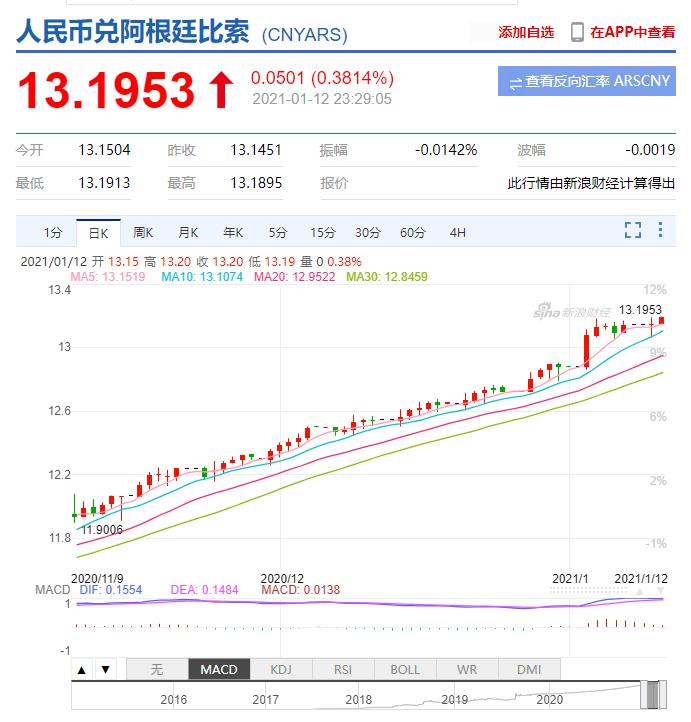This screenshot has width=691, height=722.
Task: Switch to the 月K chart tab
Action: pyautogui.click(x=188, y=233)
